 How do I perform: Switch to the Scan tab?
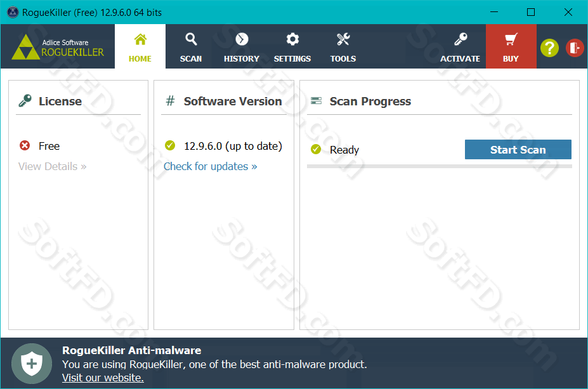(191, 46)
